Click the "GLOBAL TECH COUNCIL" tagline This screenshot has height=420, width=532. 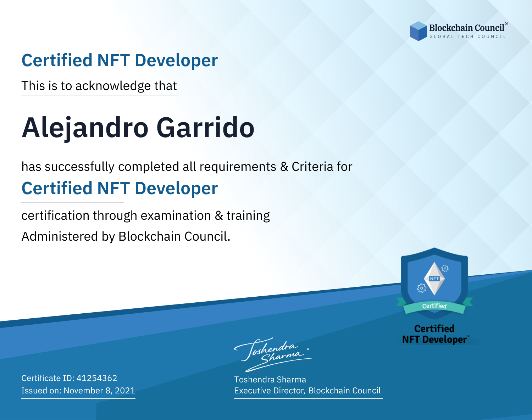click(x=468, y=37)
